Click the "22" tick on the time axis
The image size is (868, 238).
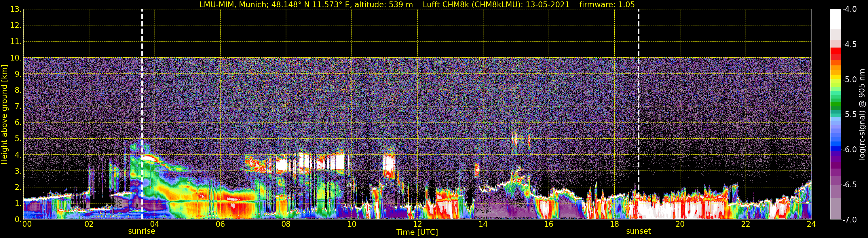click(x=746, y=224)
